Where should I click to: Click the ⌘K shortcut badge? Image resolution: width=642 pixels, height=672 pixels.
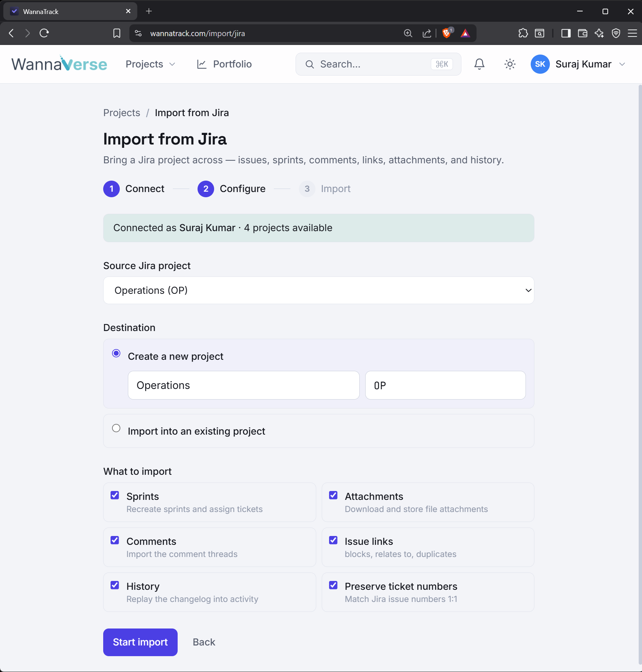[442, 64]
